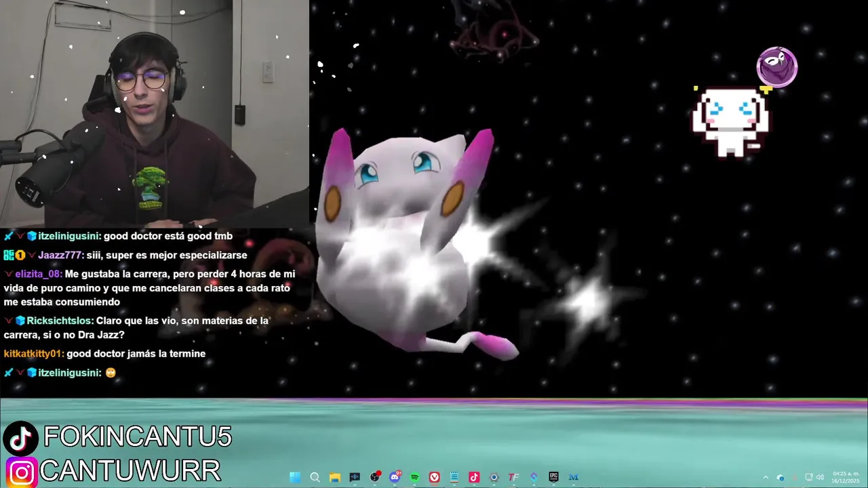This screenshot has height=488, width=868.
Task: Click the FOKINCANTU5 TikTok handle text
Action: pos(138,437)
